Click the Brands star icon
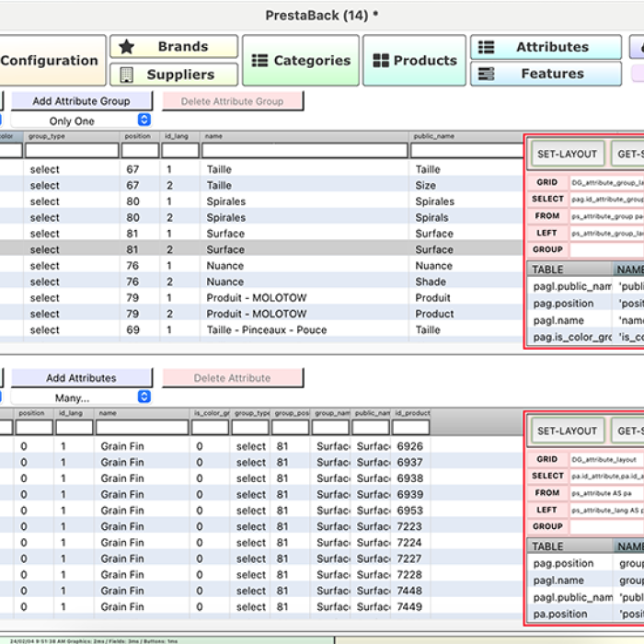Screen dimensions: 644x644 point(127,47)
